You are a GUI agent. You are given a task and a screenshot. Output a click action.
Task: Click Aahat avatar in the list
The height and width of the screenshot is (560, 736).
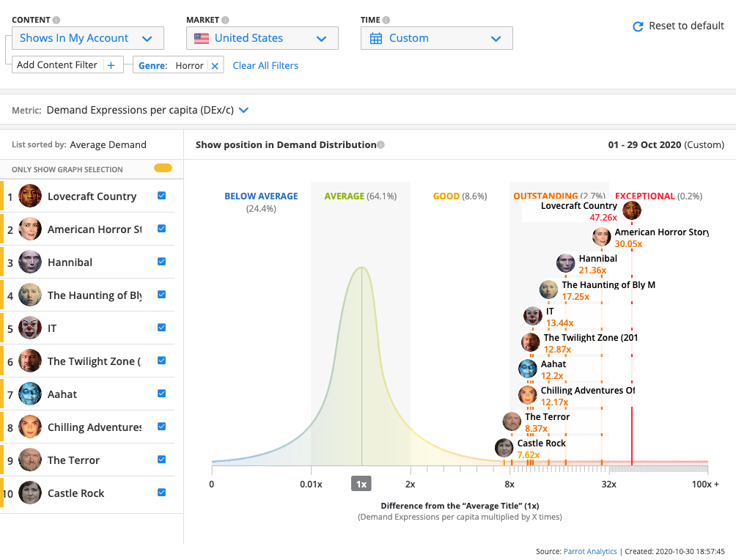[x=30, y=394]
